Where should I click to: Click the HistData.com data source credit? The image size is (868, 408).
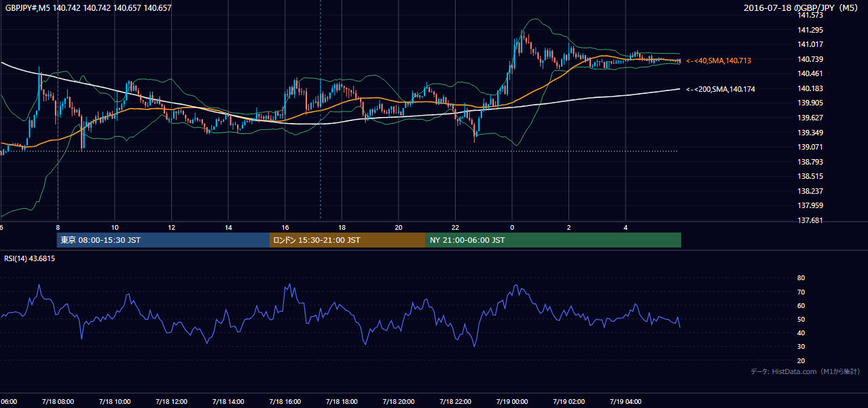tap(806, 371)
